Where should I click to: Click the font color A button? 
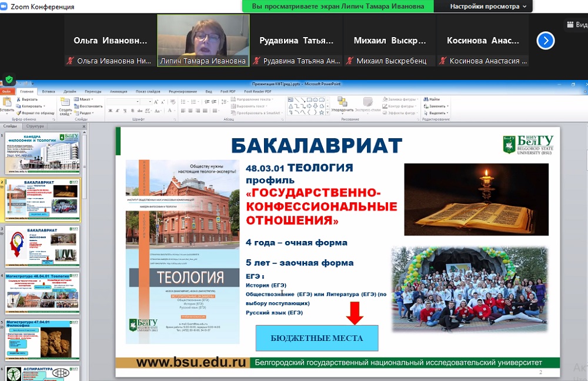coord(168,111)
